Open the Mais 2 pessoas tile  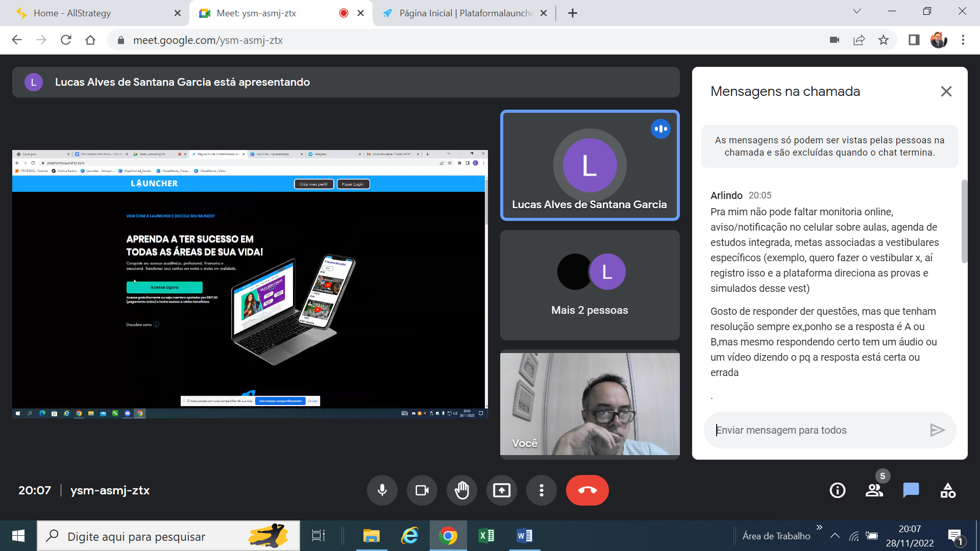click(590, 285)
